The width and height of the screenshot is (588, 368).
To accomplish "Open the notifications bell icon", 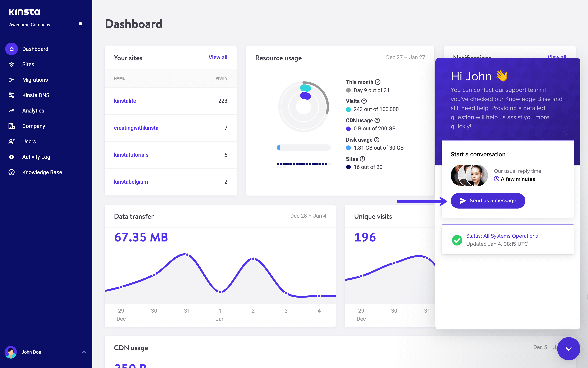I will pos(80,24).
